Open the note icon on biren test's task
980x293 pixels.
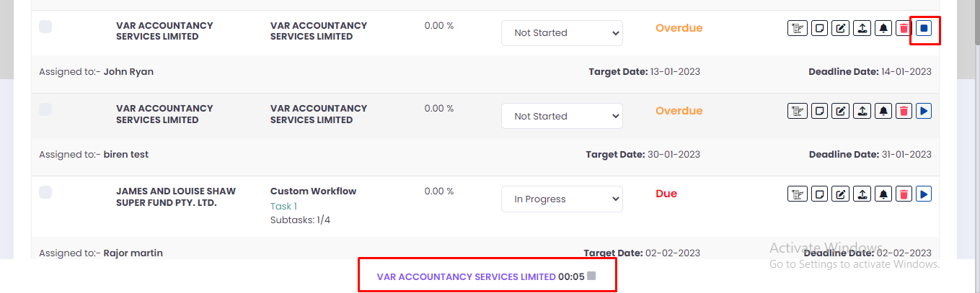click(x=819, y=111)
